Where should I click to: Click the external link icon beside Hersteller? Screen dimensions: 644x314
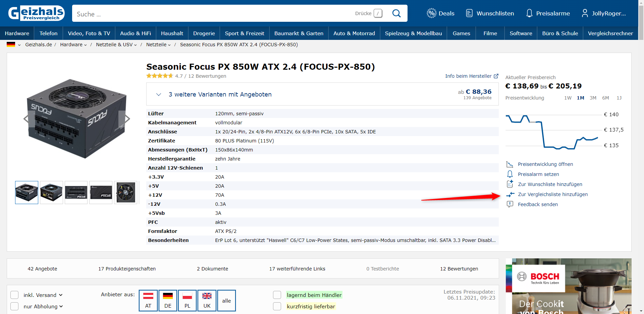tap(496, 76)
